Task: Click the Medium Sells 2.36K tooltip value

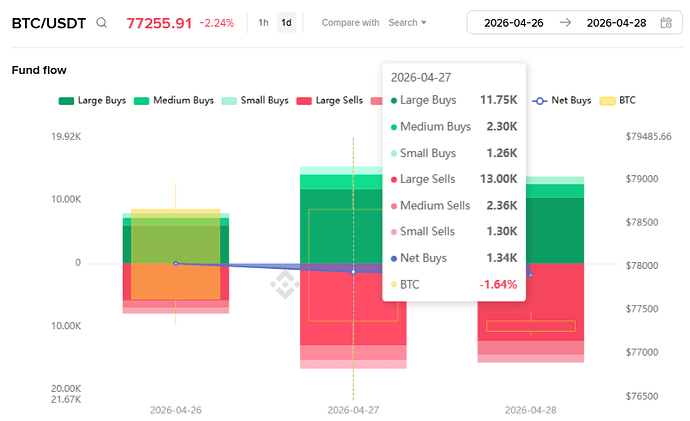Action: click(x=502, y=205)
